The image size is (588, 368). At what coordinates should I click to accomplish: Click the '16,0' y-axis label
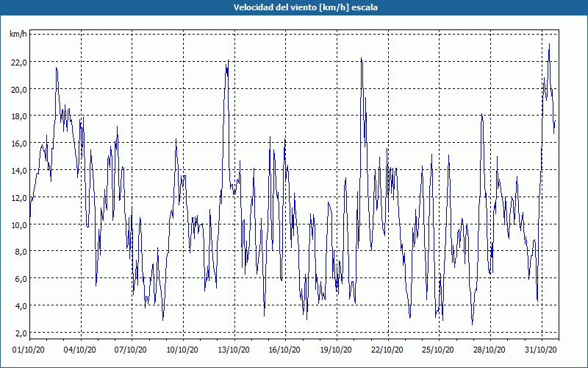tap(19, 144)
